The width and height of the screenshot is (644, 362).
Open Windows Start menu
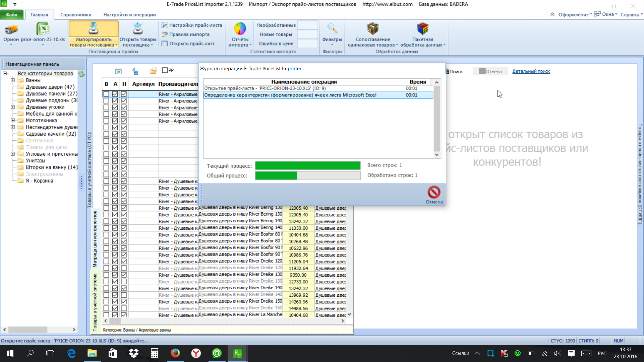pyautogui.click(x=10, y=353)
